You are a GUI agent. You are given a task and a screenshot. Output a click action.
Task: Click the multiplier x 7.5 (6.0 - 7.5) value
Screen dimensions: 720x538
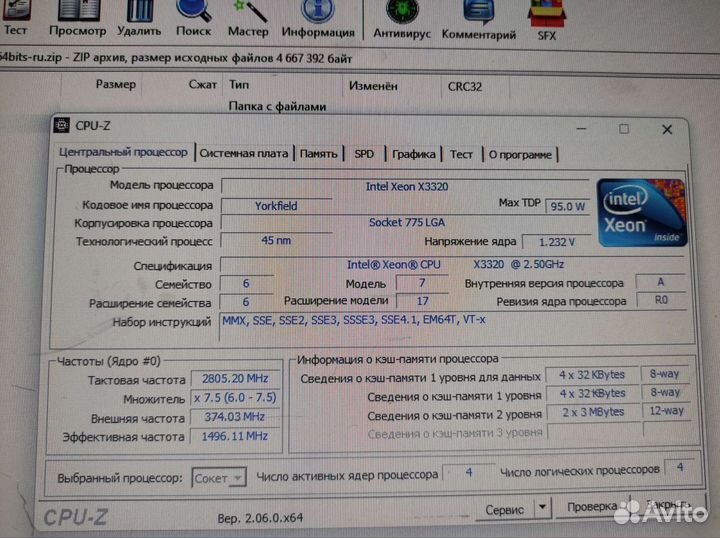point(235,398)
